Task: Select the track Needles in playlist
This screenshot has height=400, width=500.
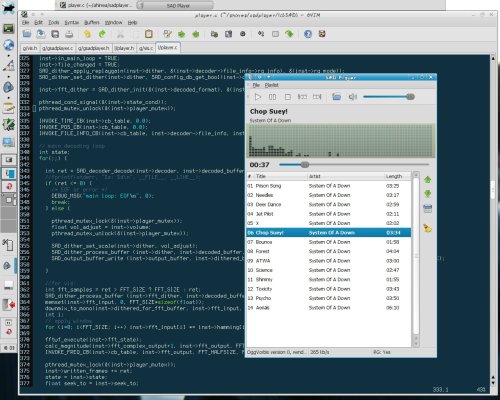Action: pos(329,195)
